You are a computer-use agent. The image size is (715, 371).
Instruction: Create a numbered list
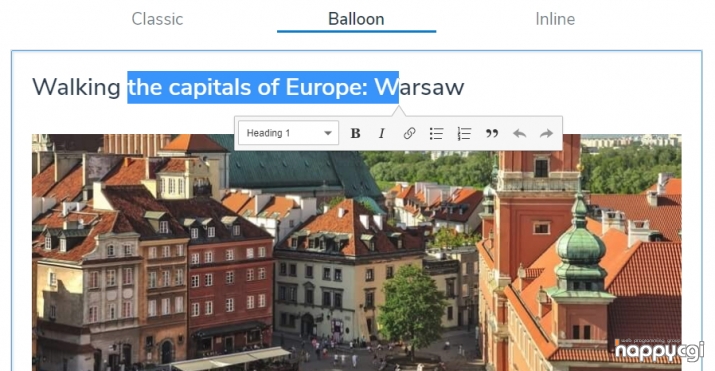tap(464, 133)
